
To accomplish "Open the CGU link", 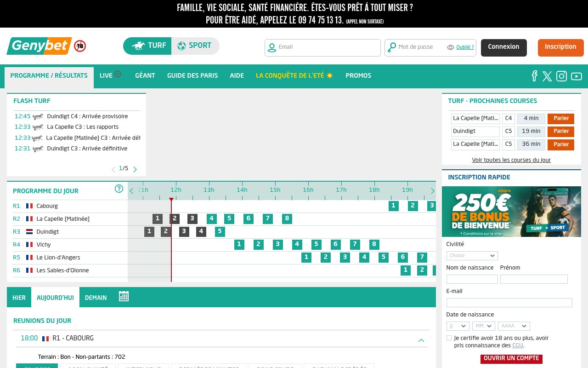I will (x=517, y=345).
